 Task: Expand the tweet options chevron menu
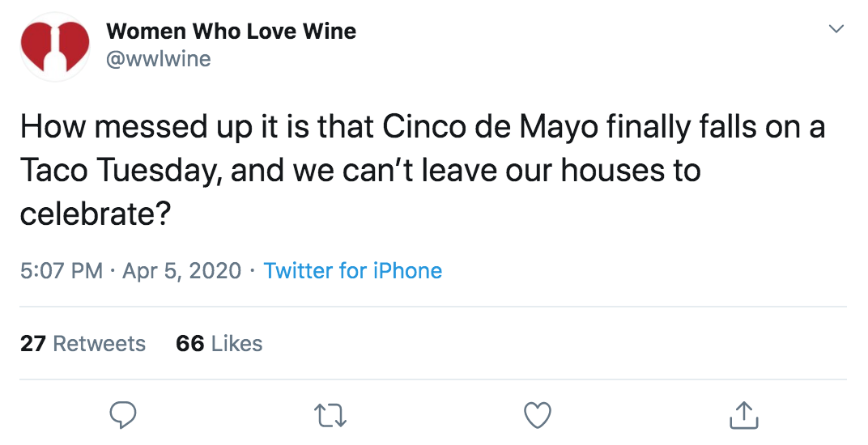[836, 28]
